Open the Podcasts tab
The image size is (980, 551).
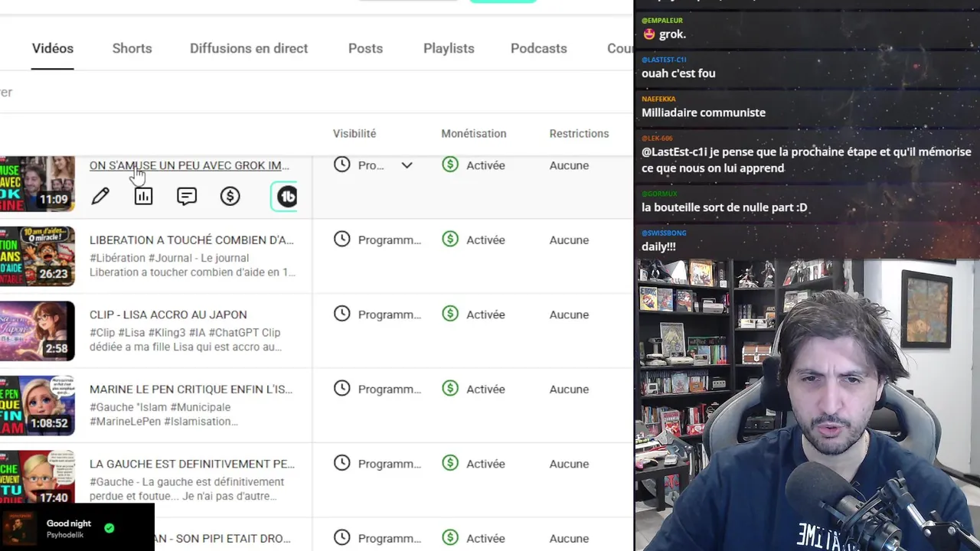point(539,48)
